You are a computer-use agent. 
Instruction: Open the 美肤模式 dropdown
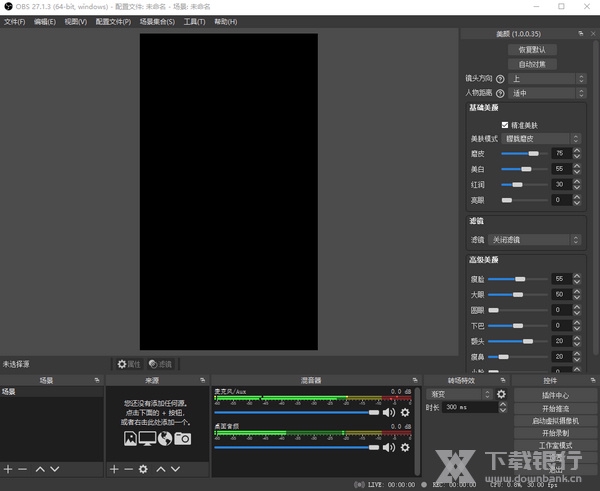(x=542, y=138)
